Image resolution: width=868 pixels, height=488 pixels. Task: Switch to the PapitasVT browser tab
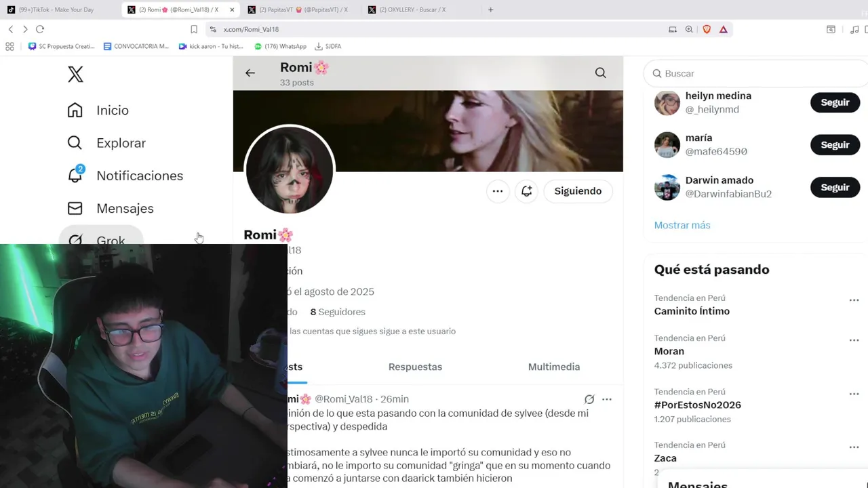pos(301,9)
